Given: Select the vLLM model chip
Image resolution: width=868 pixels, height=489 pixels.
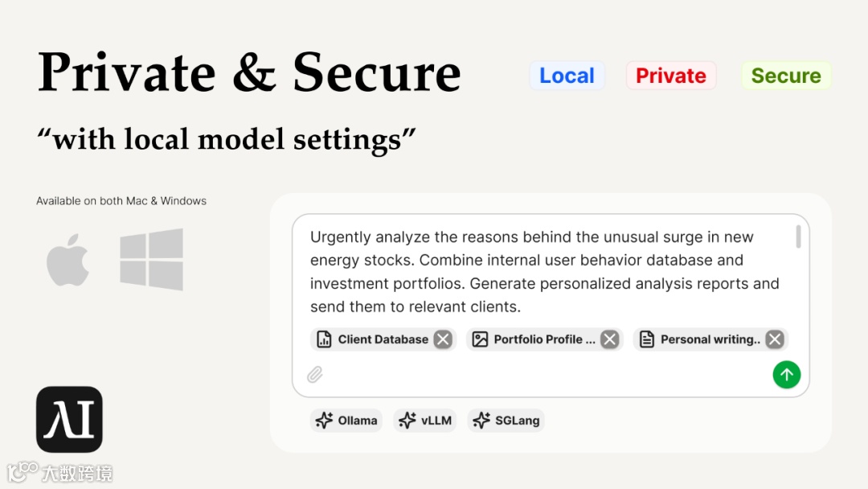Looking at the screenshot, I should [425, 421].
